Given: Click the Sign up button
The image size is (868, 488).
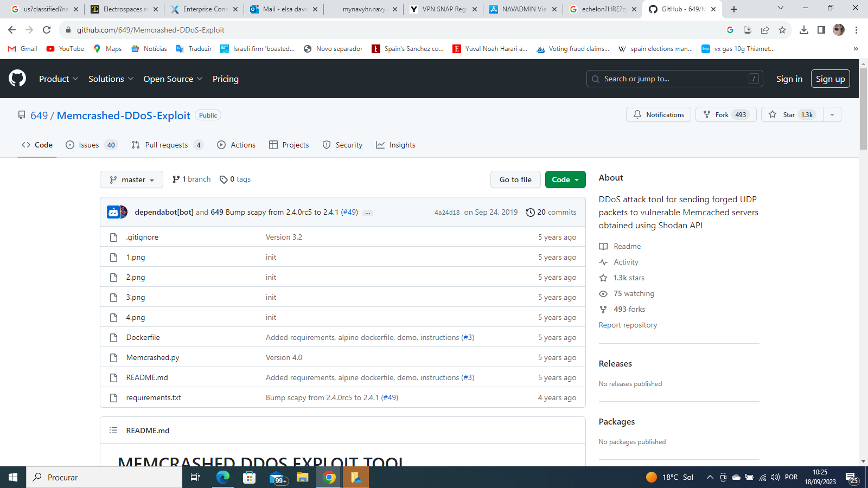Looking at the screenshot, I should [x=831, y=79].
